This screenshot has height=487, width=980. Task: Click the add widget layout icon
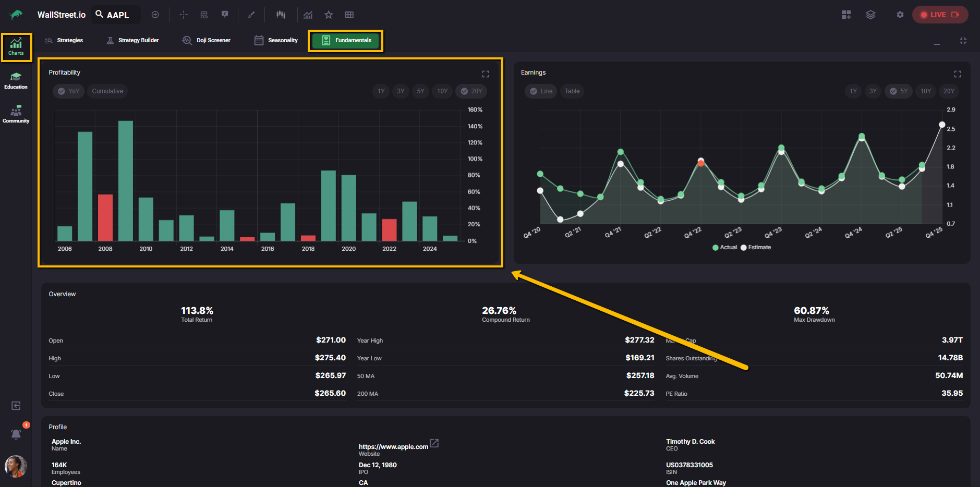846,15
